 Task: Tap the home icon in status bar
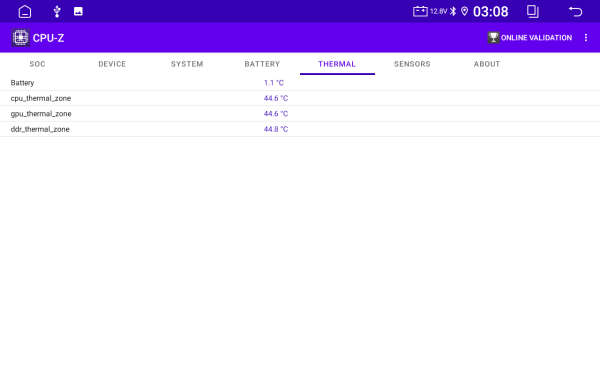point(25,11)
